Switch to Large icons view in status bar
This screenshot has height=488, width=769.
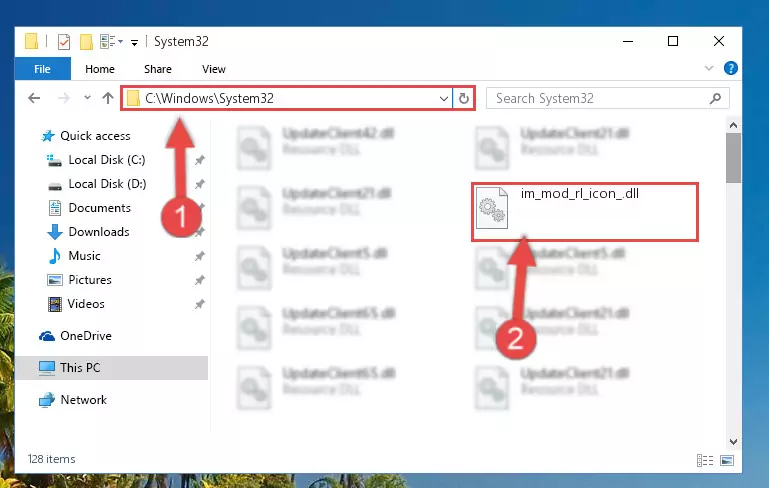point(727,460)
